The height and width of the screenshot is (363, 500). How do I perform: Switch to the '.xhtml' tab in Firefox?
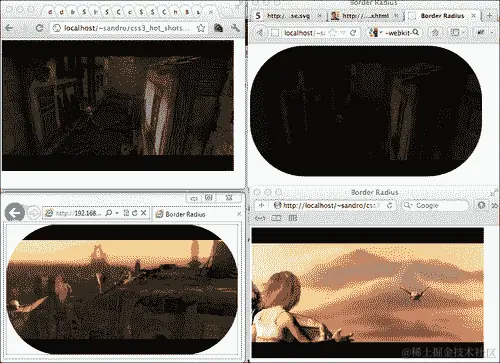tap(365, 16)
